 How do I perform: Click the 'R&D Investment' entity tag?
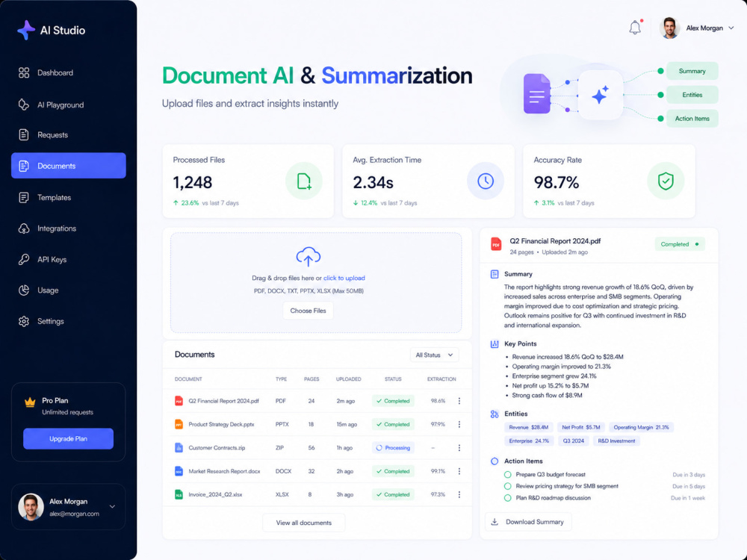[616, 441]
